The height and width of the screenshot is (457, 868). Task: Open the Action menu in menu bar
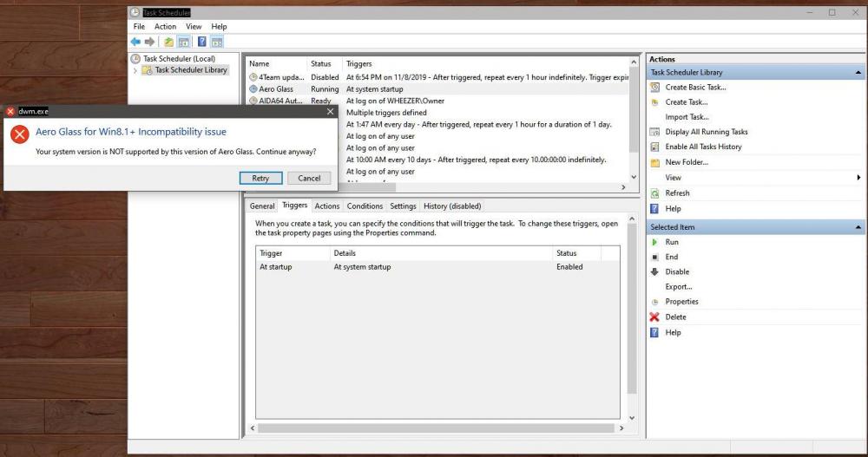[x=165, y=27]
